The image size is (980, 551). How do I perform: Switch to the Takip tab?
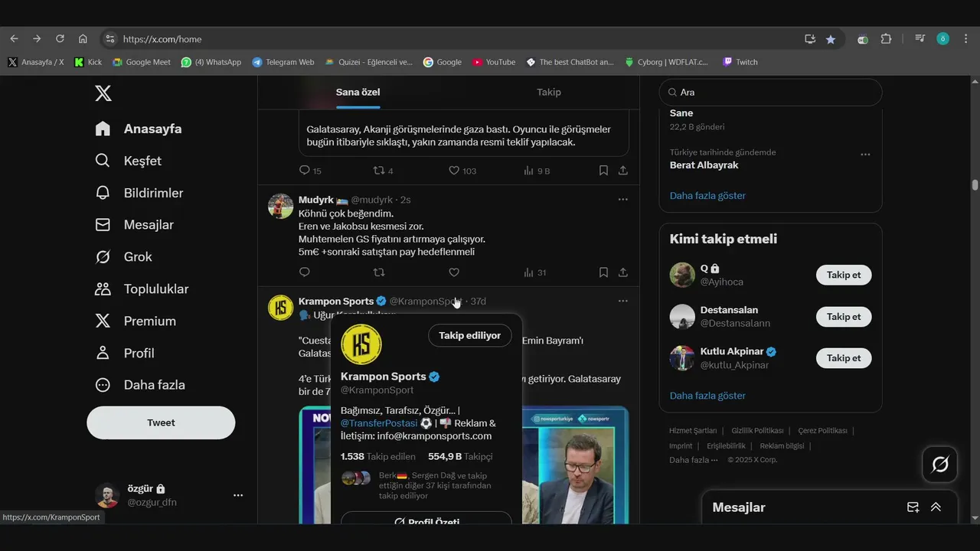coord(549,92)
